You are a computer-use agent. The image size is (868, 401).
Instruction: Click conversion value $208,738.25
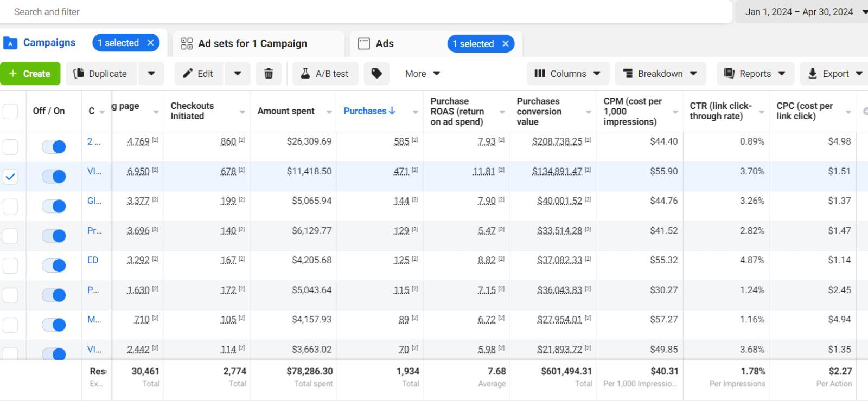click(x=557, y=141)
